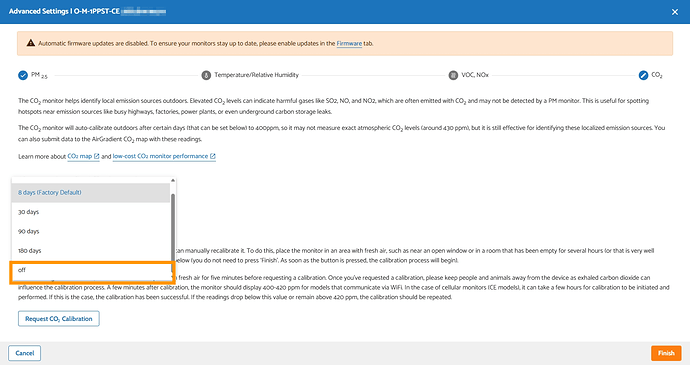
Task: Choose the 180 days option
Action: [91, 251]
